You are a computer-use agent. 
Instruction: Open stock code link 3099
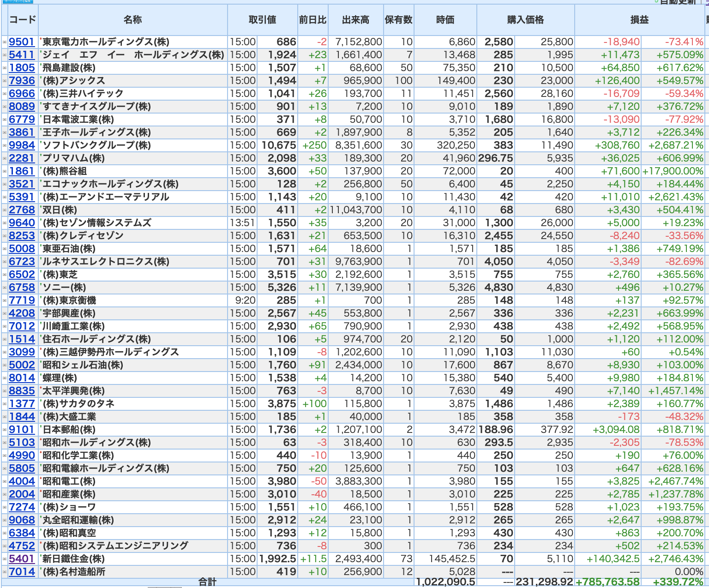[22, 352]
